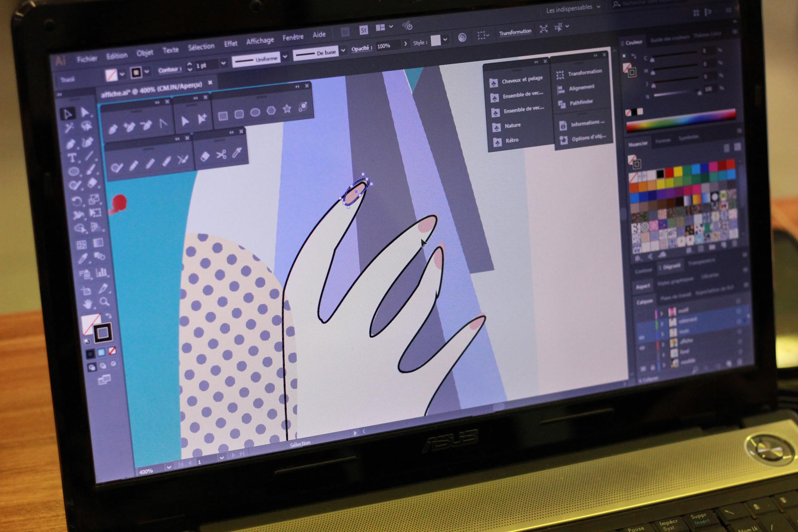Click the color spectrum bar in Couleur panel
Image resolution: width=798 pixels, height=532 pixels.
[x=681, y=120]
